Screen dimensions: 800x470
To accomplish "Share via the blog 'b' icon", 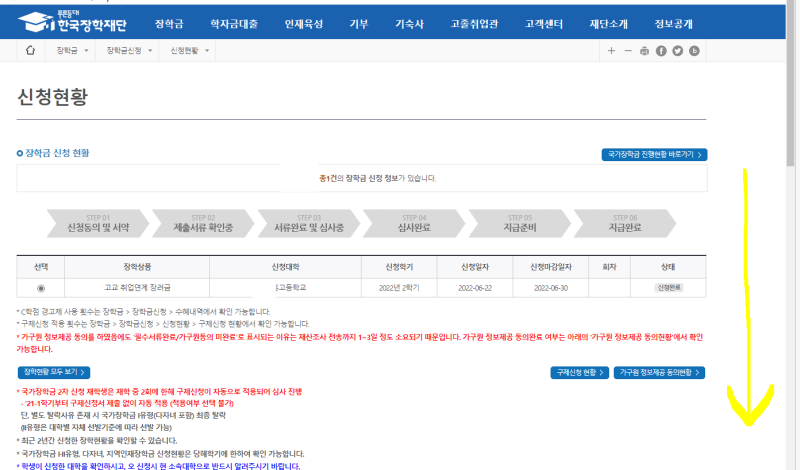I will [694, 51].
